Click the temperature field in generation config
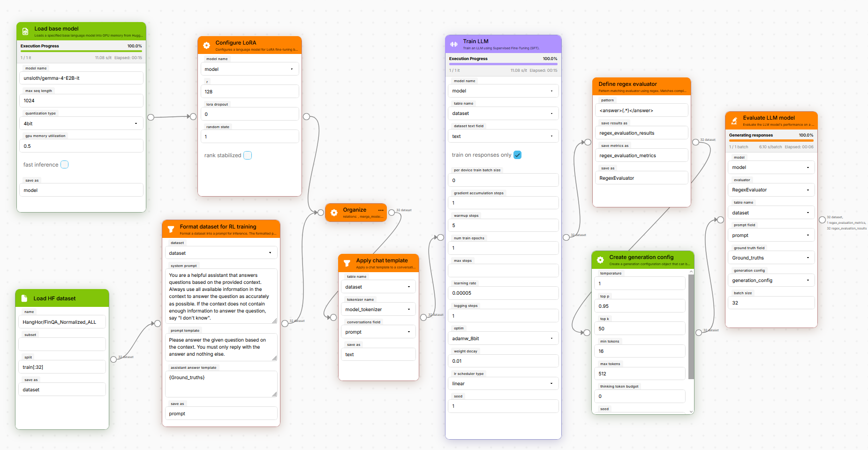 640,283
